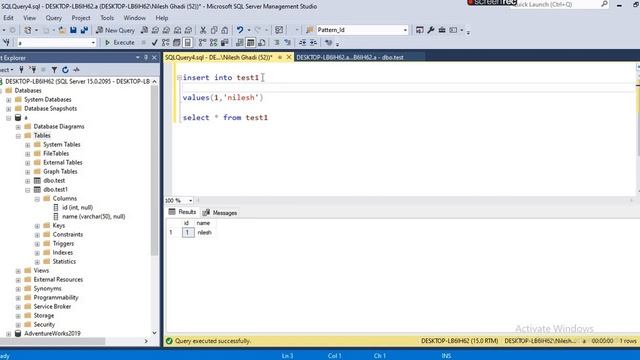Select the Results tab
640x360 pixels.
pos(182,212)
